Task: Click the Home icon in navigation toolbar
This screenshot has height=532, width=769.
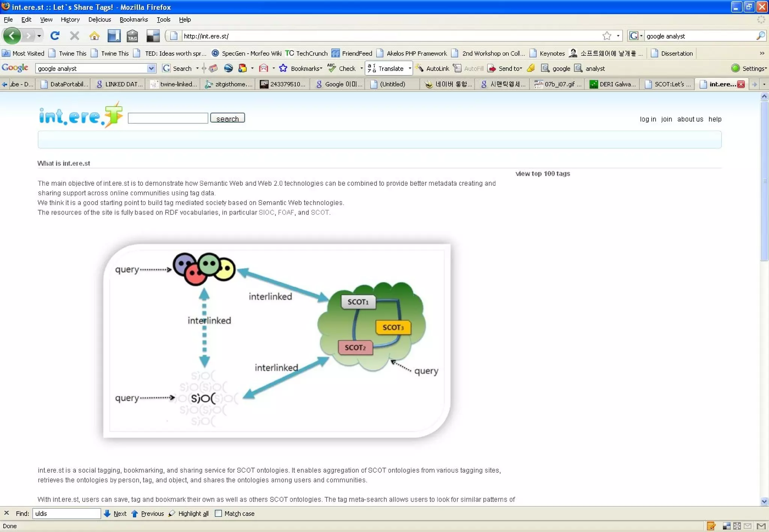Action: click(94, 36)
